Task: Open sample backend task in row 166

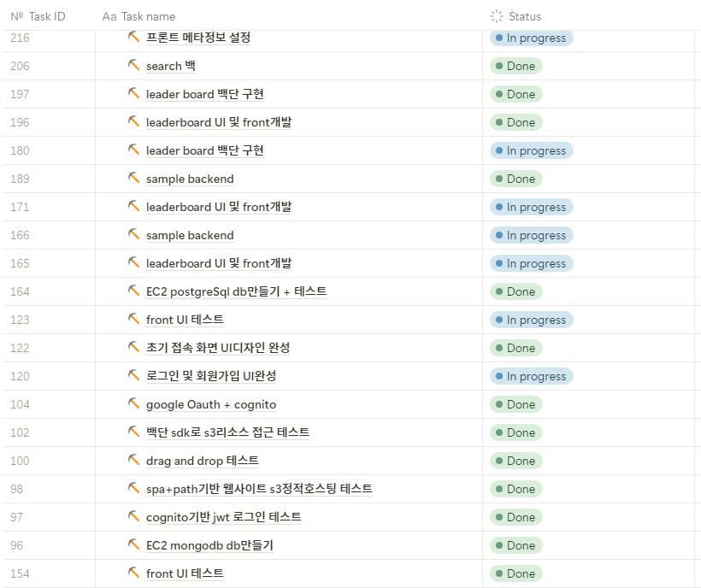Action: pyautogui.click(x=190, y=235)
